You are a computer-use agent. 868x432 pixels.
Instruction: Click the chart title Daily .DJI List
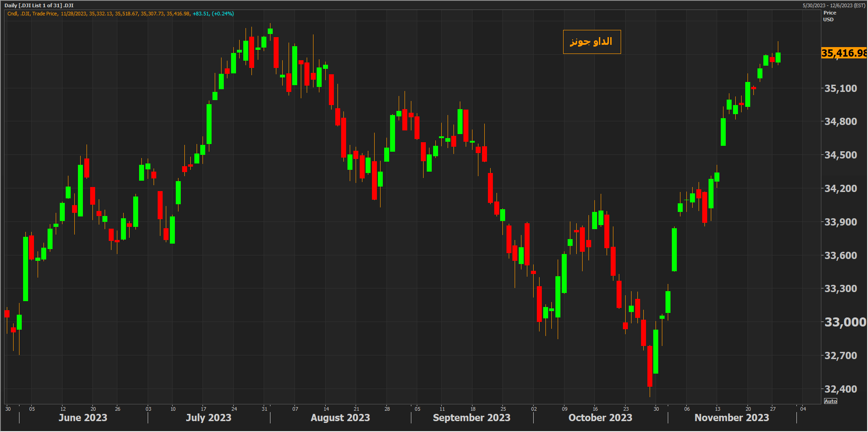pyautogui.click(x=39, y=5)
